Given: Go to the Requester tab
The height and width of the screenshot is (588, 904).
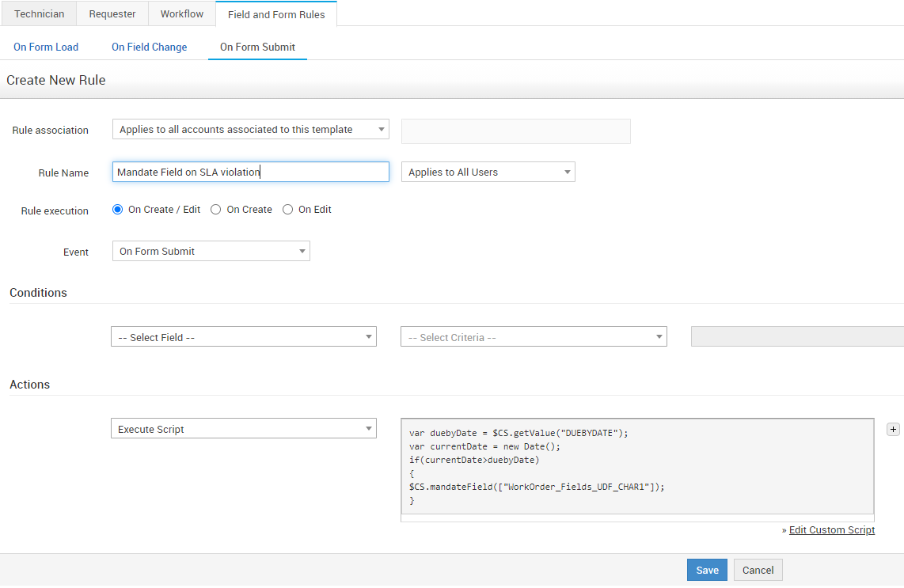Looking at the screenshot, I should coord(112,14).
